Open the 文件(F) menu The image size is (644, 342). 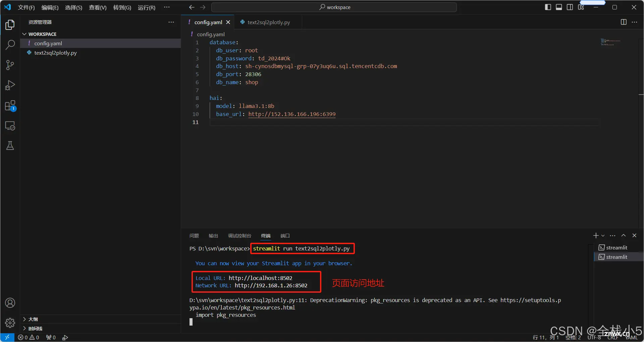coord(26,7)
